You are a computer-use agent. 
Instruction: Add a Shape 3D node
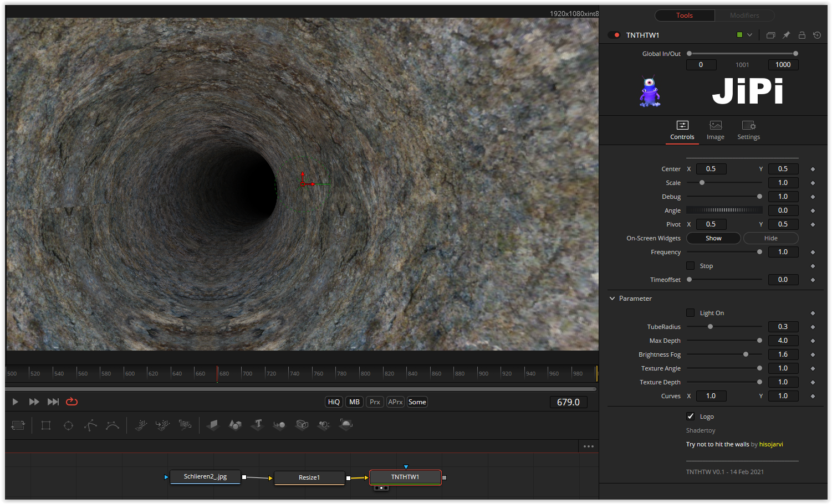[235, 425]
